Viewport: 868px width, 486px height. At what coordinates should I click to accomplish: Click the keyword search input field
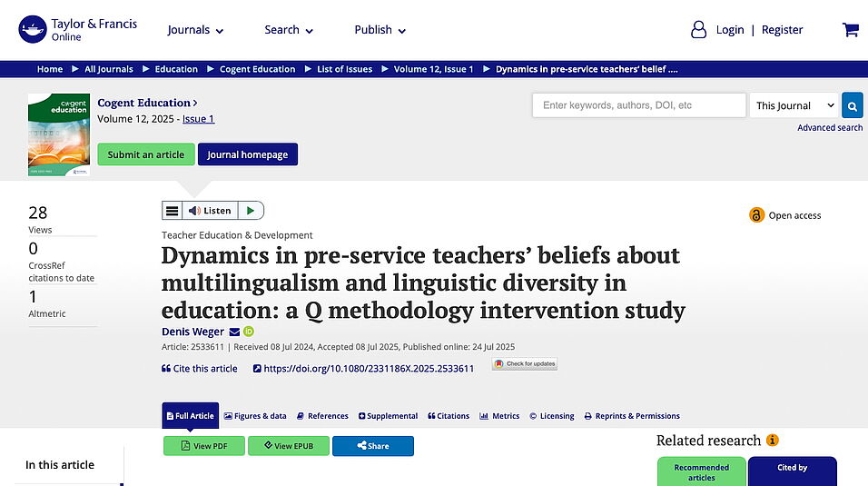(x=638, y=106)
